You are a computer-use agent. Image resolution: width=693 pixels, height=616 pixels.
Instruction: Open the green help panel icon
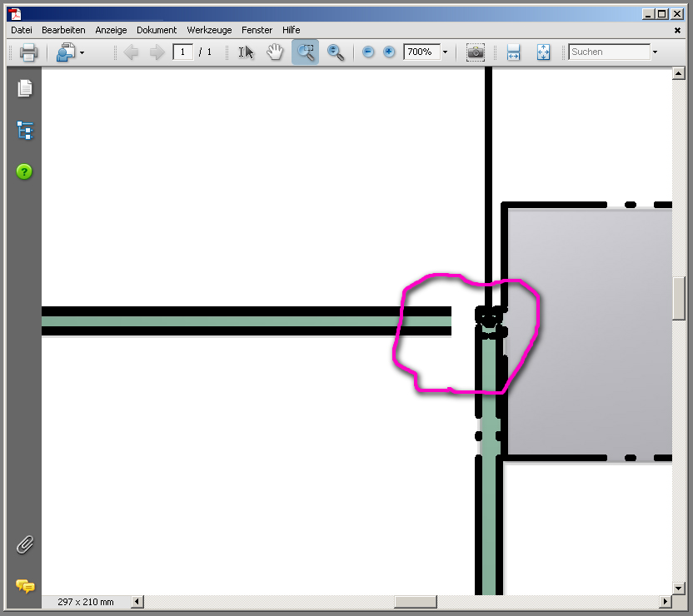(x=24, y=171)
